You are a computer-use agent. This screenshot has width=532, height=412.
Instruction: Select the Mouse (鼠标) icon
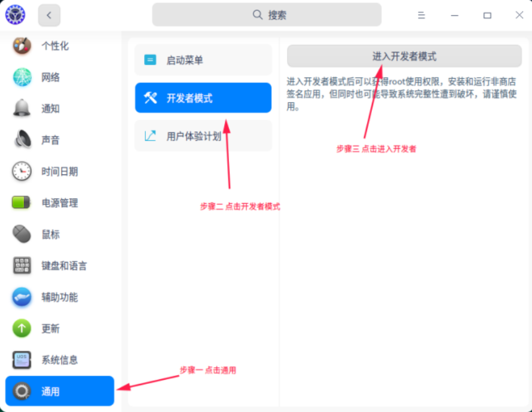pos(22,234)
